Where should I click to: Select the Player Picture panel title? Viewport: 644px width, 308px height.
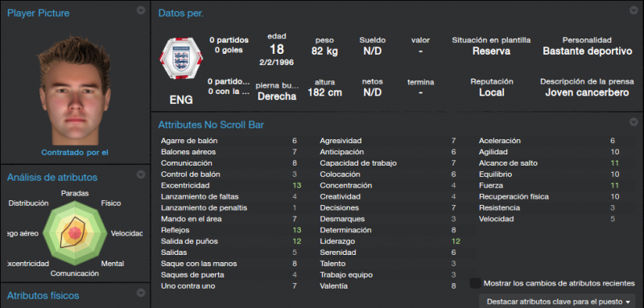[38, 13]
